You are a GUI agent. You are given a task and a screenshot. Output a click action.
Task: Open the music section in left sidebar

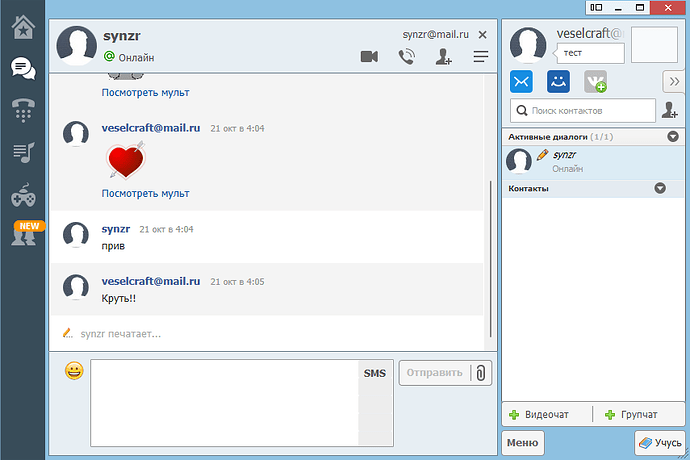click(x=22, y=152)
